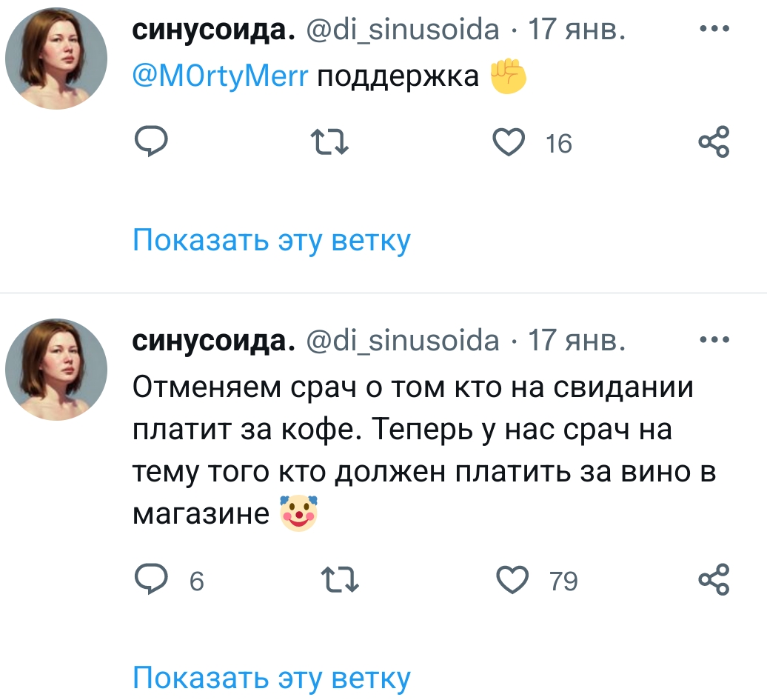Open @di_sinusoida handle in second tweet

pyautogui.click(x=403, y=340)
